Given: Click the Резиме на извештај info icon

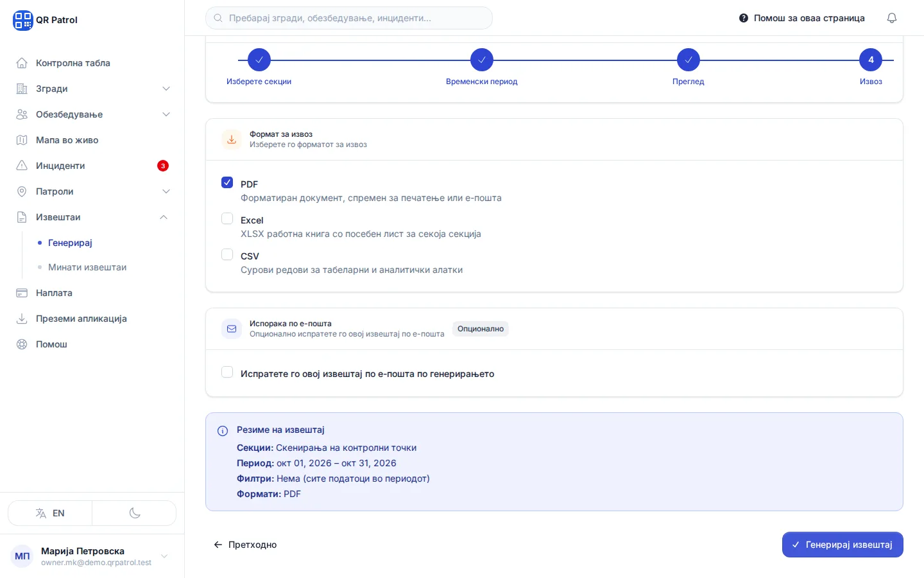Looking at the screenshot, I should tap(223, 431).
